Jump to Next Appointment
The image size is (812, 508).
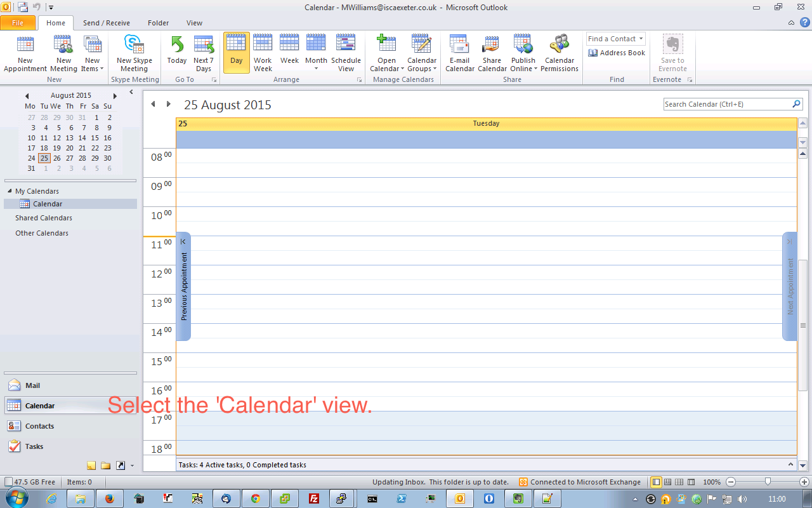790,286
